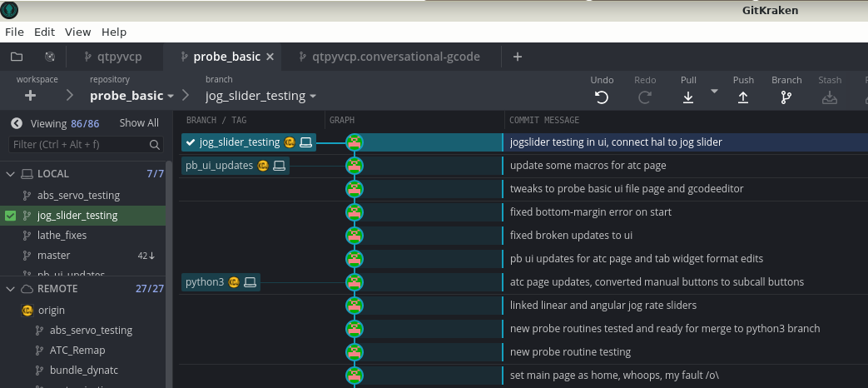Click the python3 branch label in graph
Screen dimensions: 868x388
221,282
